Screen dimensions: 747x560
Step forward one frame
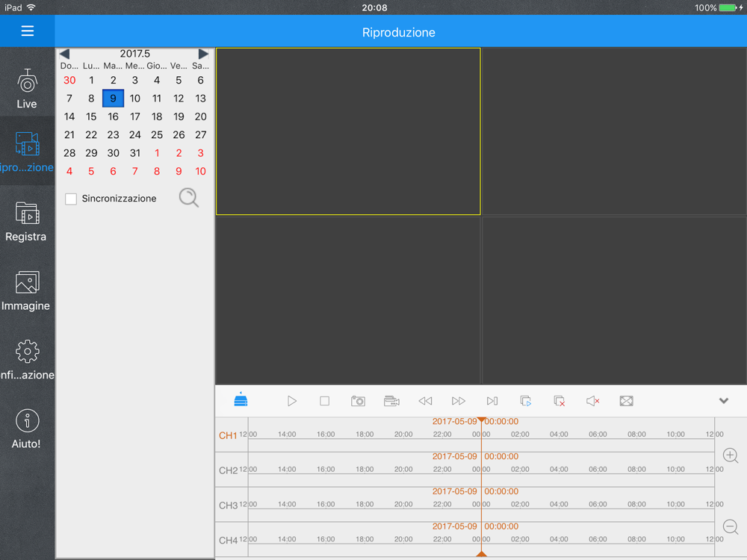click(x=492, y=401)
